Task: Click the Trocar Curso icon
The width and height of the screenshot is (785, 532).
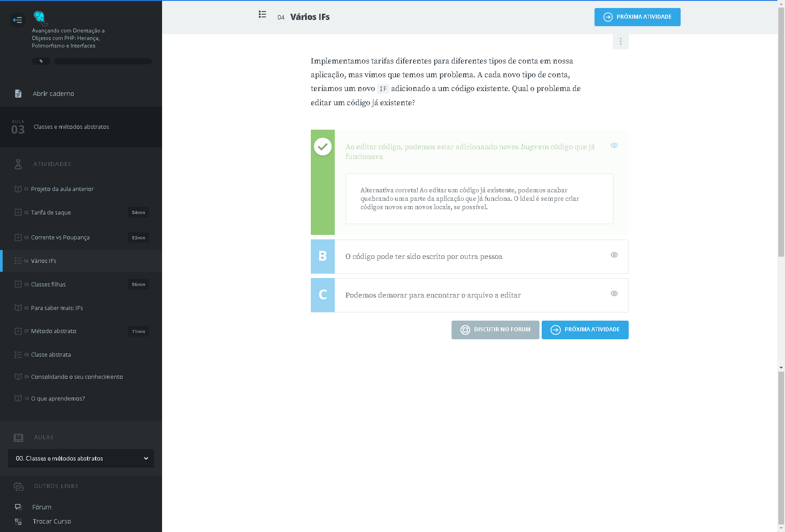Action: (18, 521)
